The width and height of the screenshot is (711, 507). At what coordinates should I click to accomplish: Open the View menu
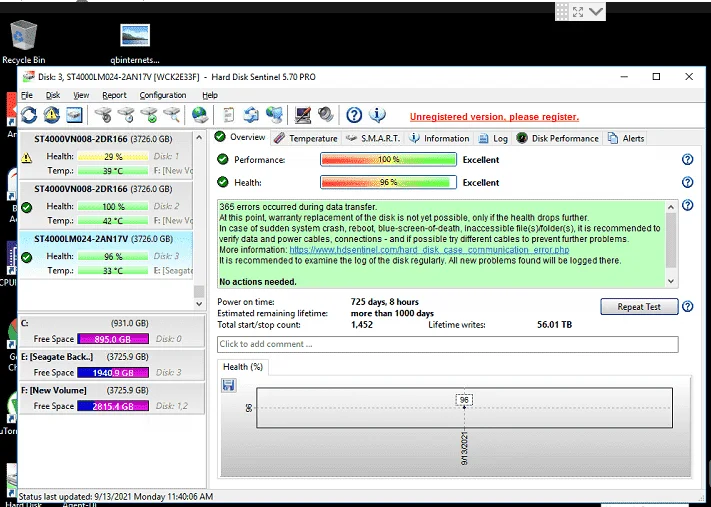click(x=81, y=95)
